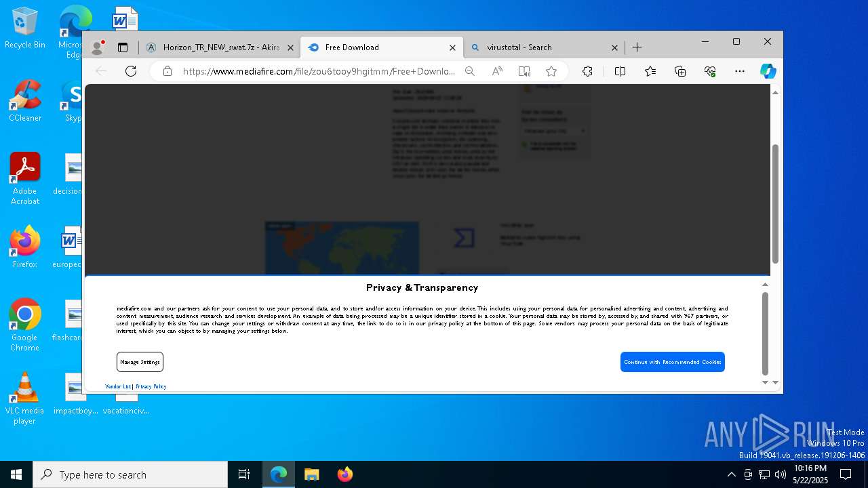The image size is (868, 488).
Task: Open the Privacy Policy link
Action: tap(151, 386)
